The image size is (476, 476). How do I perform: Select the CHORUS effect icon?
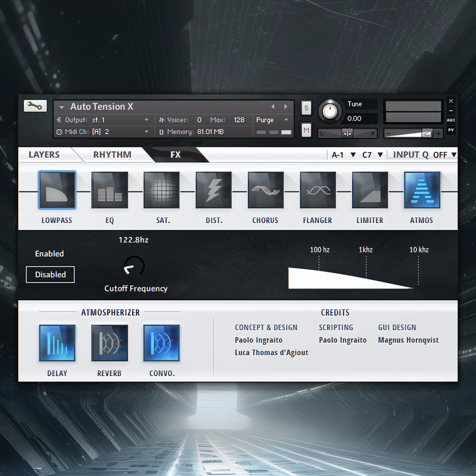click(x=266, y=190)
